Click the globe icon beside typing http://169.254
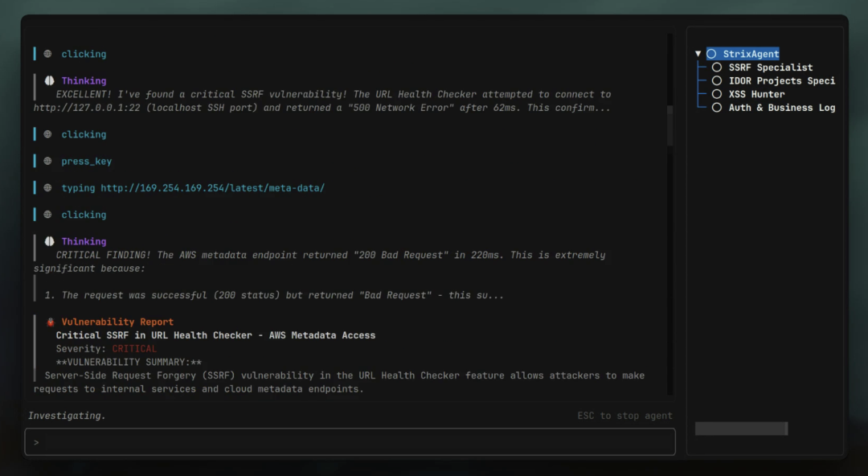Image resolution: width=868 pixels, height=476 pixels. [x=47, y=188]
